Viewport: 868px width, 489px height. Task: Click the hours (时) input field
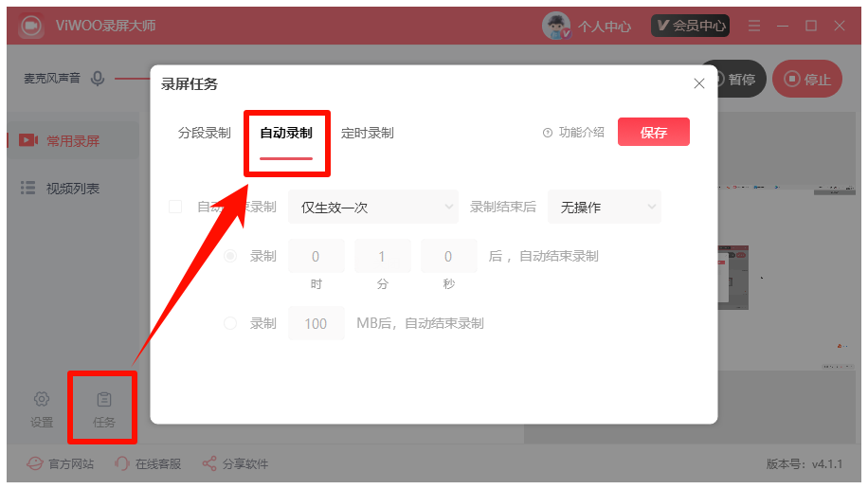pos(316,256)
